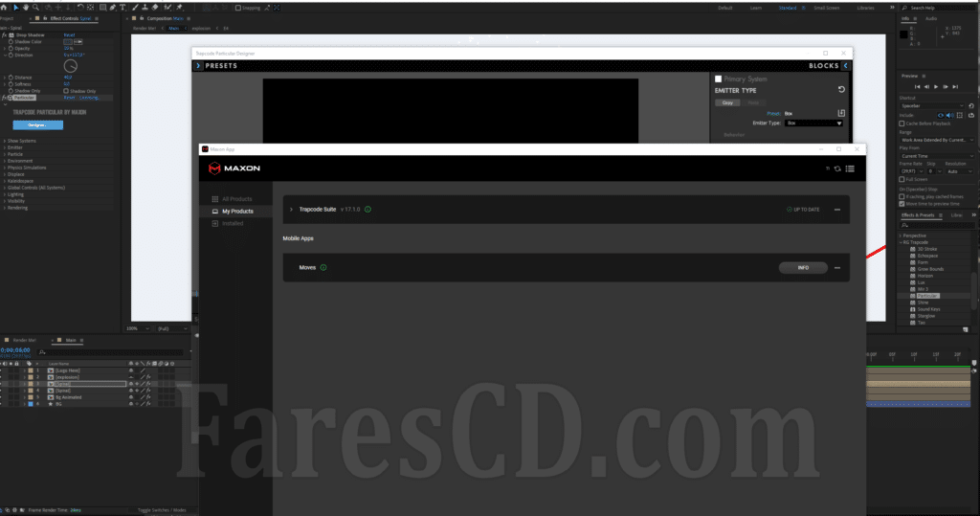Toggle If caching, play cached frames
The width and height of the screenshot is (980, 516).
click(902, 196)
